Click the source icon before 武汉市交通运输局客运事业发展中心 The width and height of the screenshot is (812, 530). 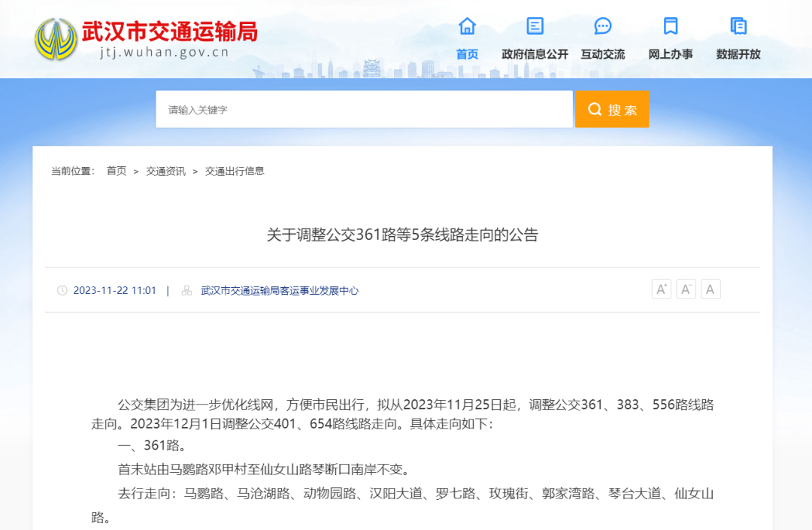click(185, 290)
